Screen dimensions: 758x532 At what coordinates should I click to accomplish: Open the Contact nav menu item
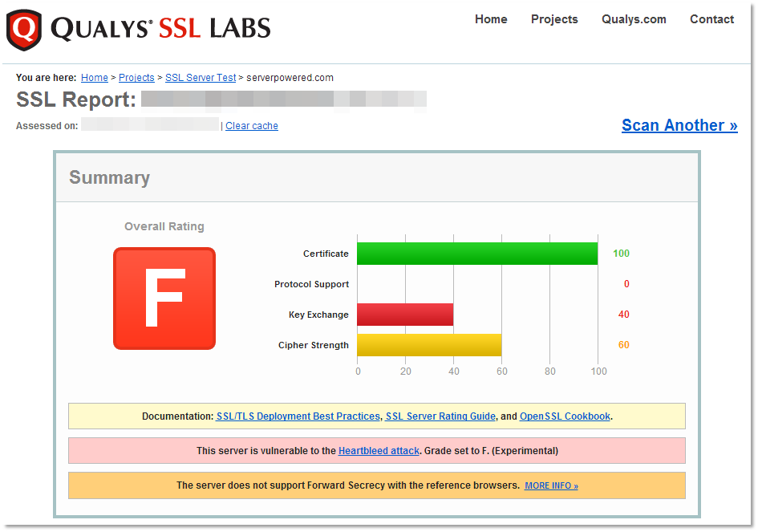[711, 19]
